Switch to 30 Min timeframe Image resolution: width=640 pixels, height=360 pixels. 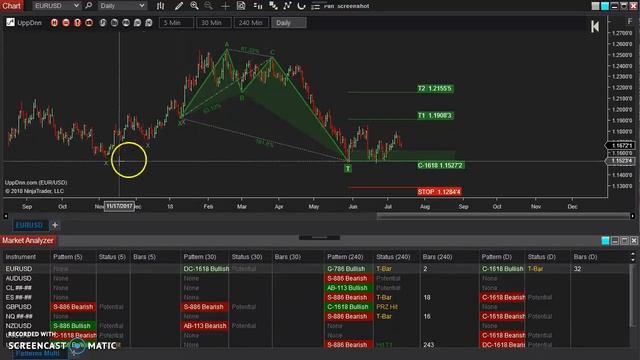[x=213, y=23]
